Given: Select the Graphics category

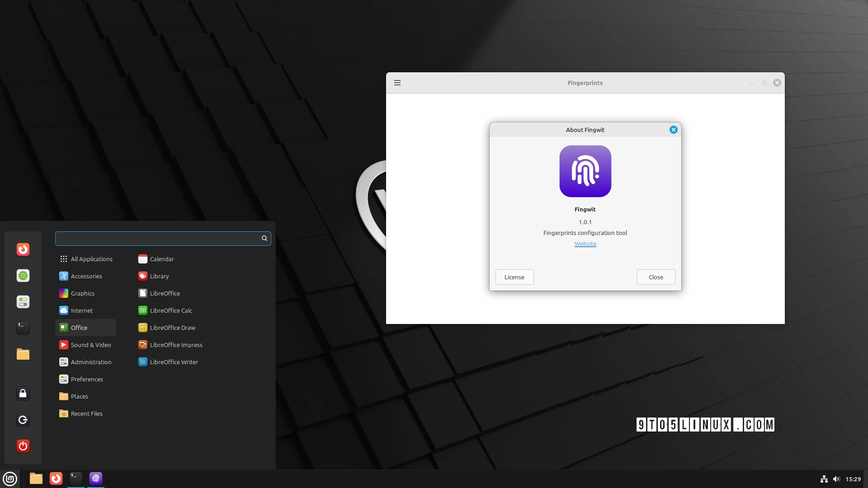Looking at the screenshot, I should point(83,293).
